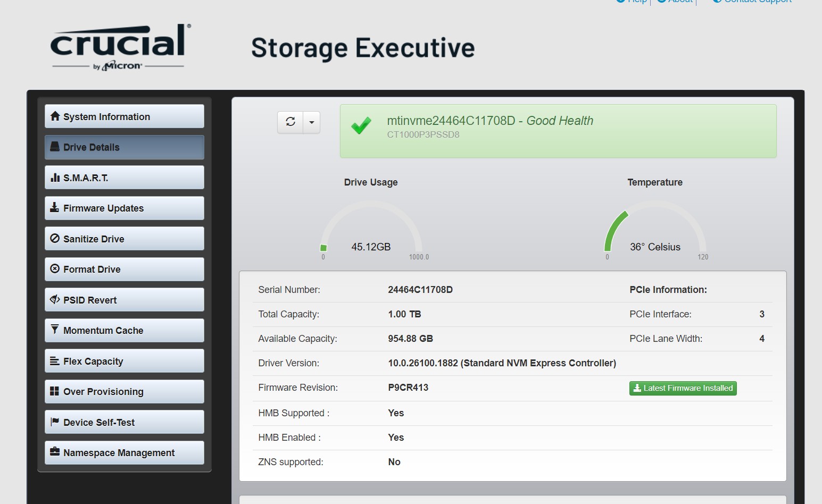
Task: Click the flag icon beside Device Self-Test
Action: pyautogui.click(x=54, y=422)
